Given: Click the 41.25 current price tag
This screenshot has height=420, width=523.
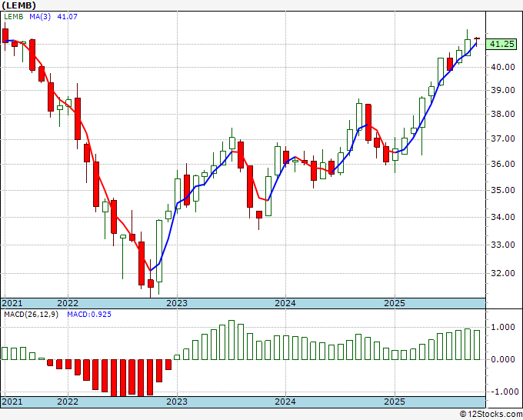Looking at the screenshot, I should [x=501, y=44].
